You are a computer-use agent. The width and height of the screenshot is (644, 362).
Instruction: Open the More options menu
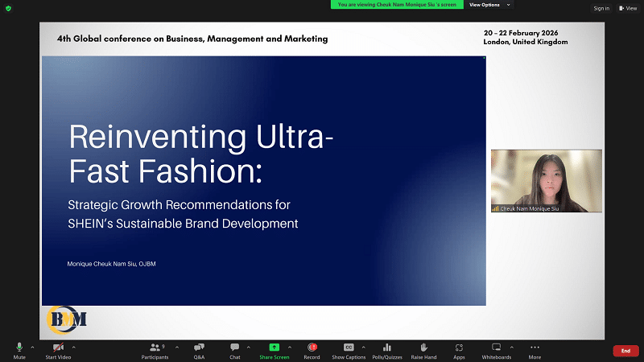coord(535,348)
